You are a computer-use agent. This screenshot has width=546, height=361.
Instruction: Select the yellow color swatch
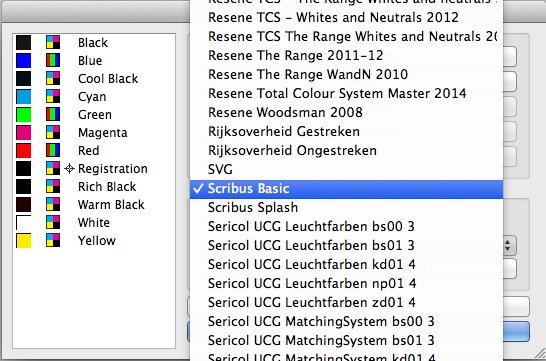[24, 241]
